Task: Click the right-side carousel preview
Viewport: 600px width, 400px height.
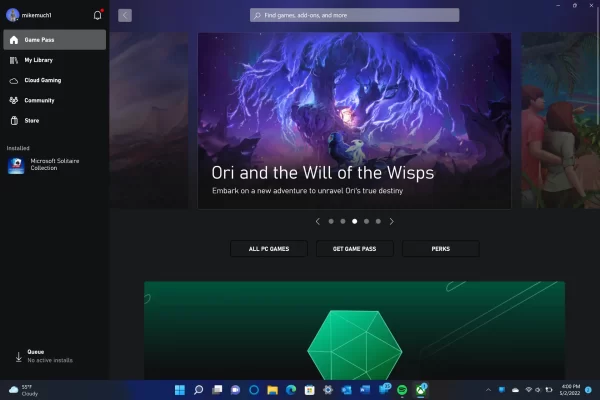Action: click(x=560, y=121)
